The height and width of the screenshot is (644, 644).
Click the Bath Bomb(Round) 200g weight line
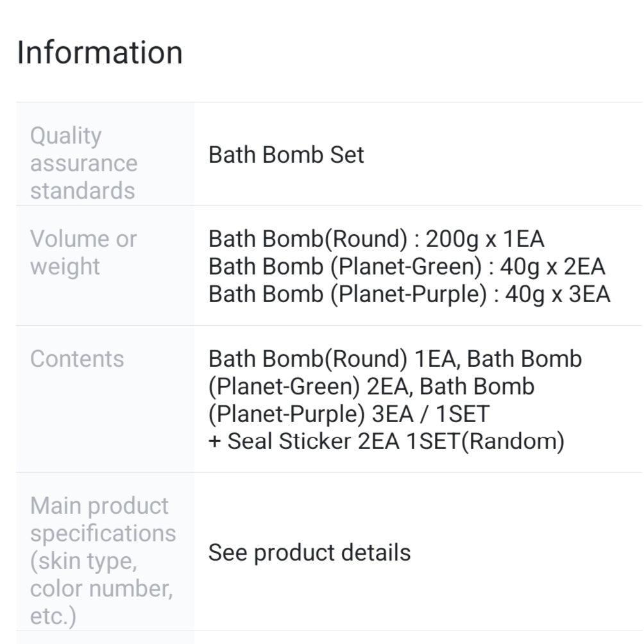pyautogui.click(x=376, y=239)
